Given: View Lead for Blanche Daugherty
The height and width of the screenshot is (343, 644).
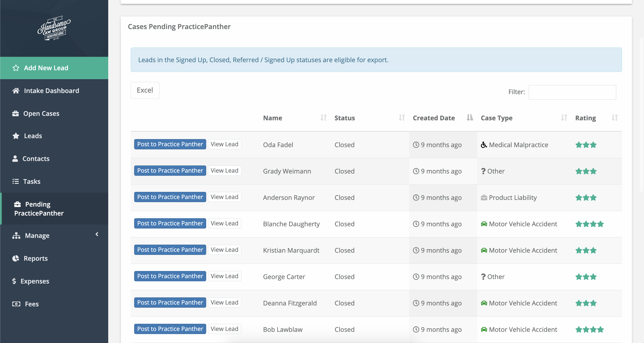Looking at the screenshot, I should (x=225, y=223).
